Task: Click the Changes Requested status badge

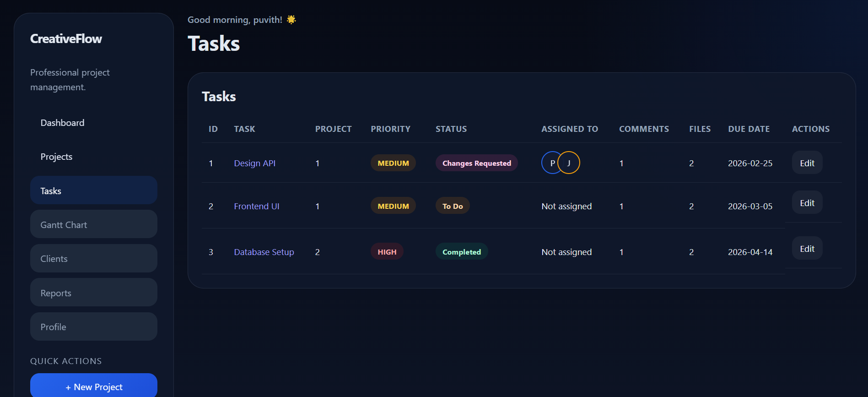Action: coord(477,163)
